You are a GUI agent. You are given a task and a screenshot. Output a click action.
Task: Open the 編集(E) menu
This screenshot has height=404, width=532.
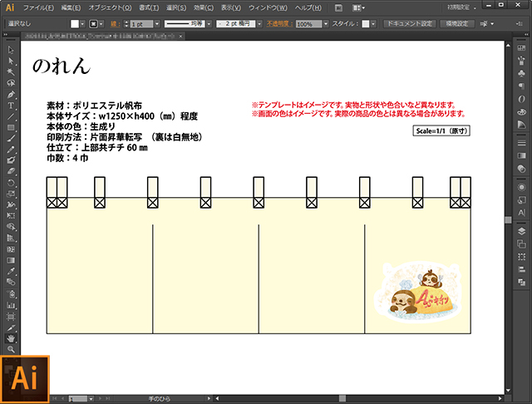point(71,7)
